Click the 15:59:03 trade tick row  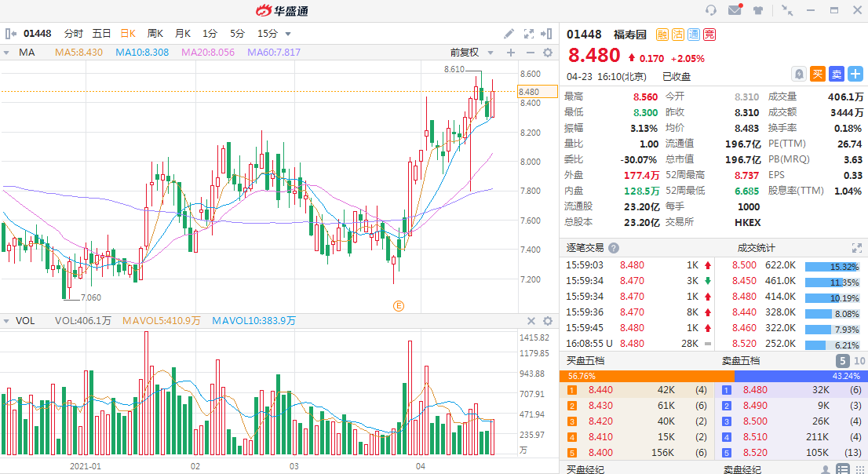(x=638, y=265)
